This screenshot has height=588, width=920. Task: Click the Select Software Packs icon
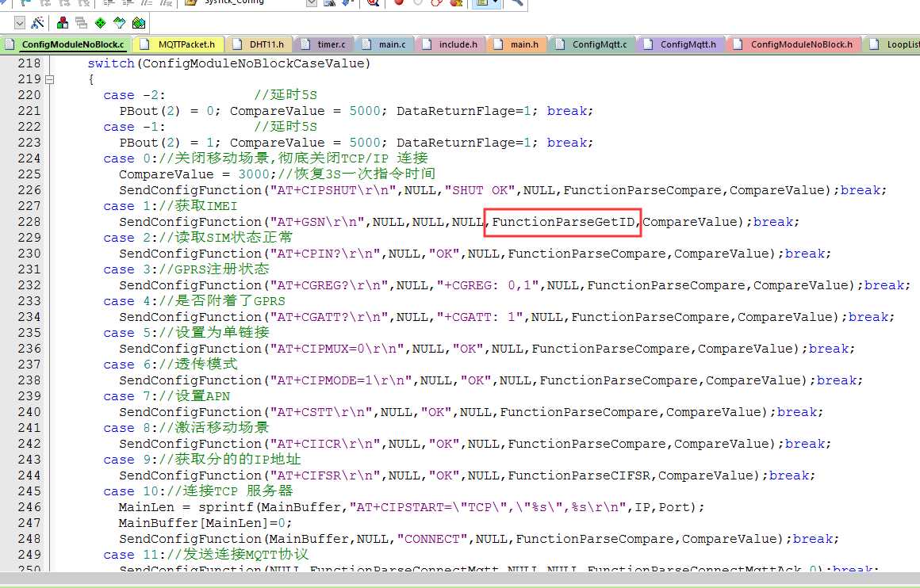(x=119, y=23)
